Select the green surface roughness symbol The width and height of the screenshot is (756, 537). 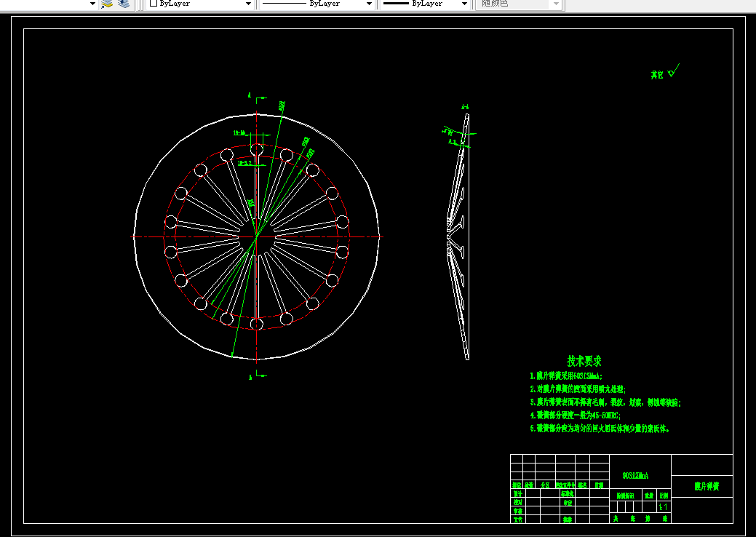tap(674, 71)
